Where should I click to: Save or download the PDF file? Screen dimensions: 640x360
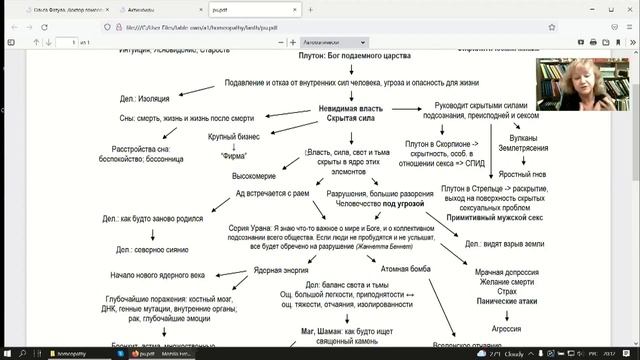[x=606, y=42]
